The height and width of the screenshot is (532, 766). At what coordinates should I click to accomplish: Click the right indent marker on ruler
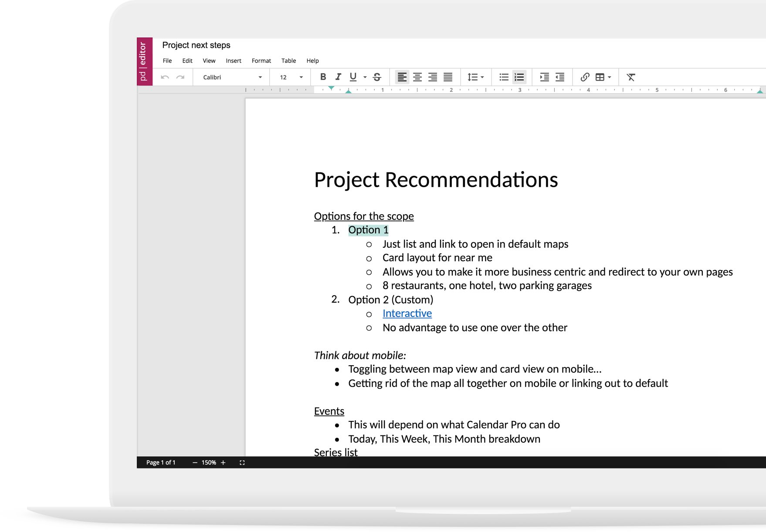tap(760, 91)
